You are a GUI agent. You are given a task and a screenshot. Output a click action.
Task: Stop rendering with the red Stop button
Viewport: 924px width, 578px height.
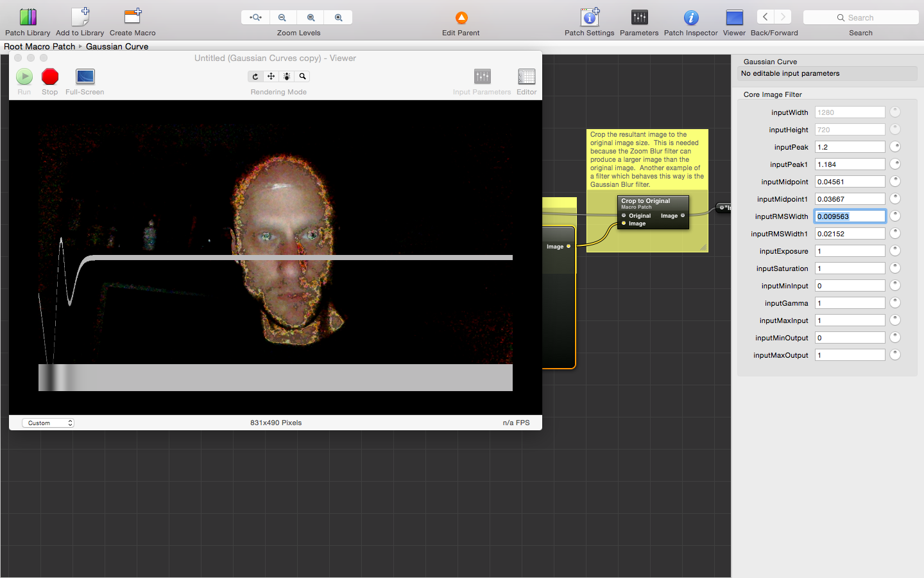[x=50, y=77]
